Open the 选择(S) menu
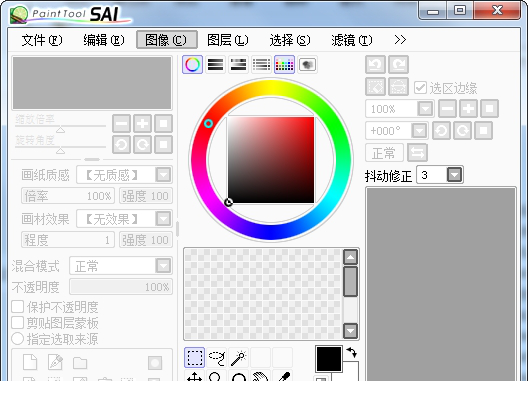The image size is (528, 396). 290,40
